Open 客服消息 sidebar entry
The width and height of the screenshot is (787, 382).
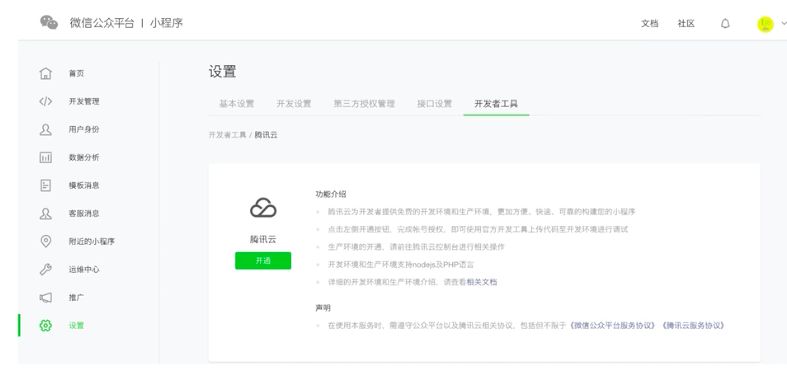click(x=84, y=213)
